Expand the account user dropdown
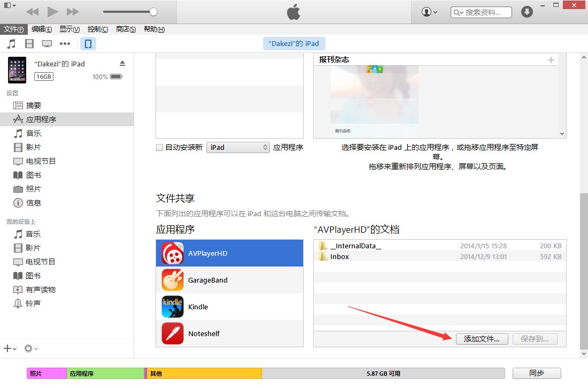 429,12
